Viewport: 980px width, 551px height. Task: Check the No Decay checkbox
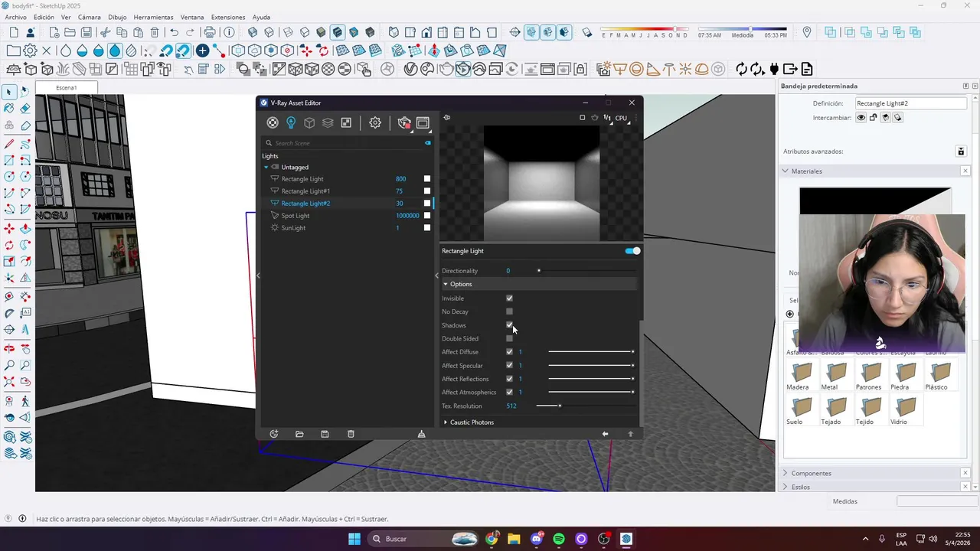tap(509, 311)
